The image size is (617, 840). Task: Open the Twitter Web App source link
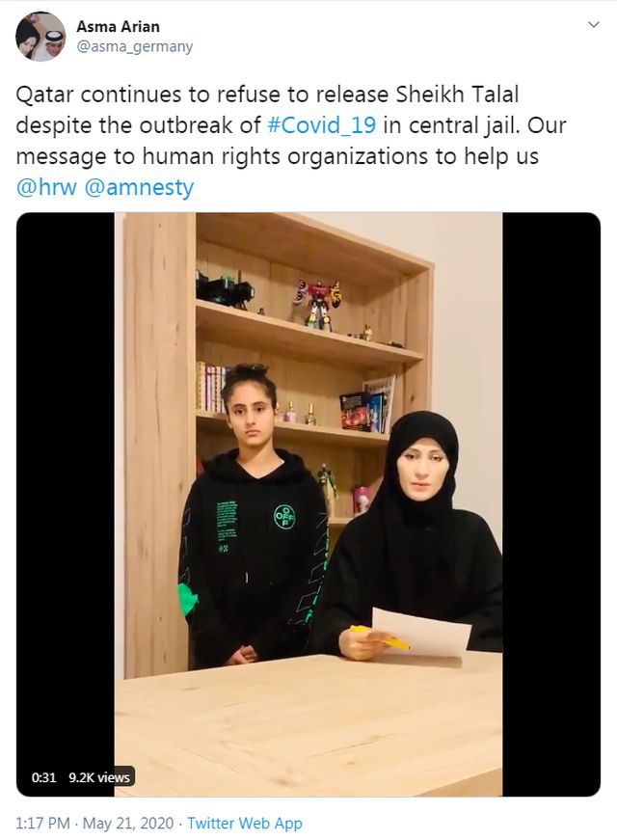[245, 823]
